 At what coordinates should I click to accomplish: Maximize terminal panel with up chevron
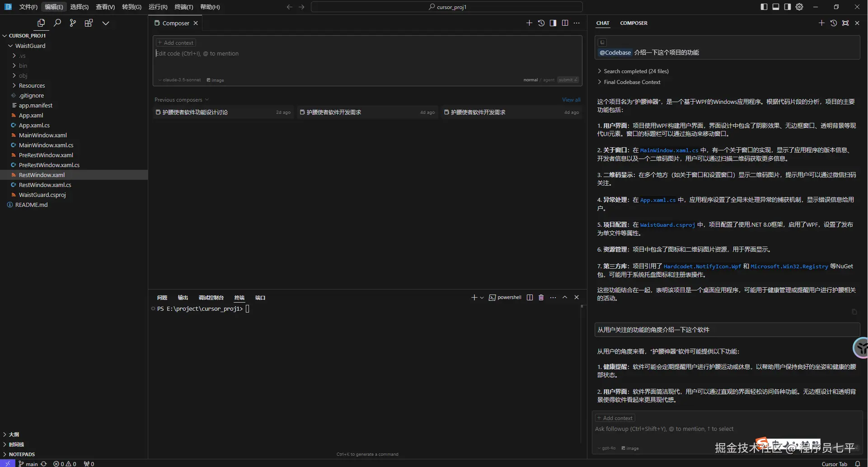point(565,298)
